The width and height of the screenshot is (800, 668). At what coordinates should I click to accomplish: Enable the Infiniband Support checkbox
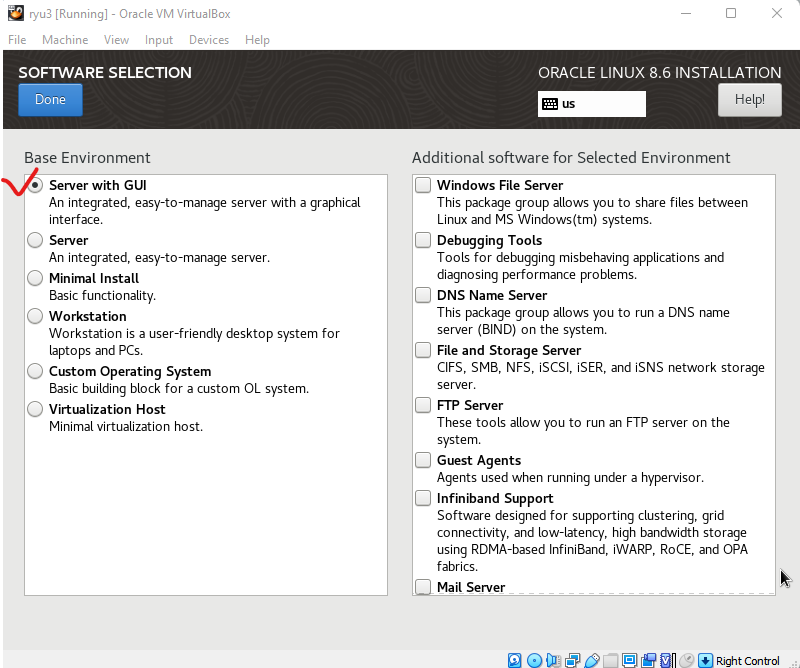pos(423,498)
